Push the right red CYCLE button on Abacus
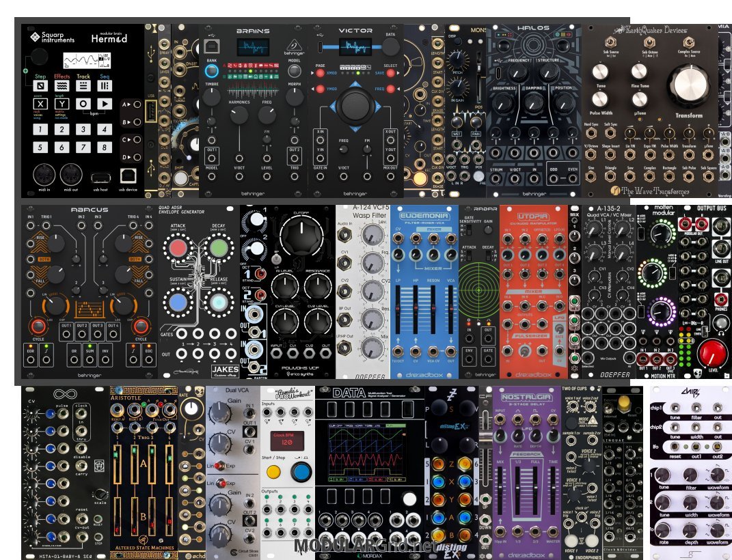This screenshot has width=732, height=560. [x=141, y=326]
